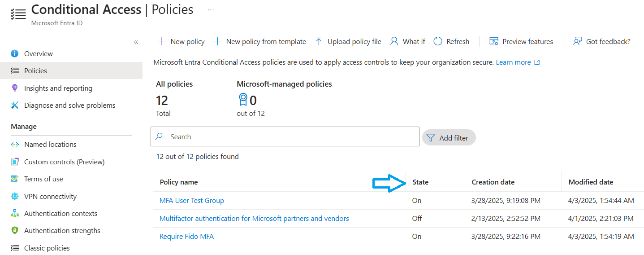This screenshot has width=644, height=255.
Task: Click plus icon for New policy from template
Action: point(217,41)
